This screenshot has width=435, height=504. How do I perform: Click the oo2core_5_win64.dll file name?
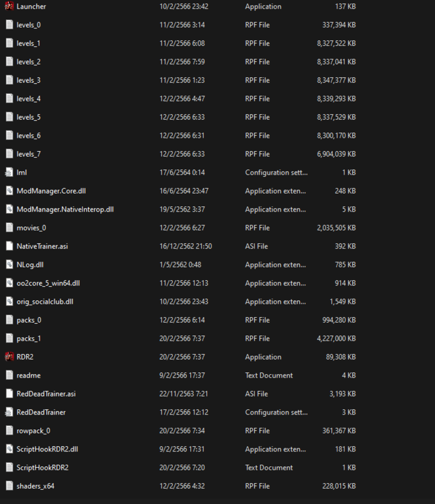pos(48,283)
